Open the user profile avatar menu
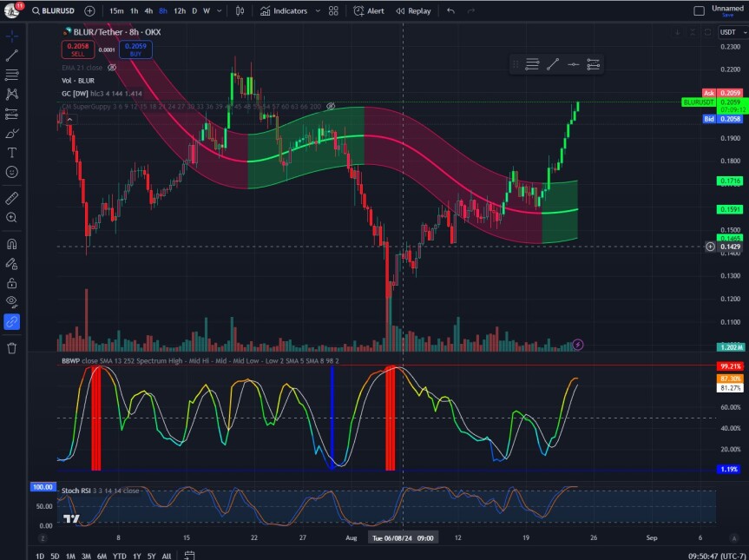Screen dimensions: 749x560 [11, 10]
